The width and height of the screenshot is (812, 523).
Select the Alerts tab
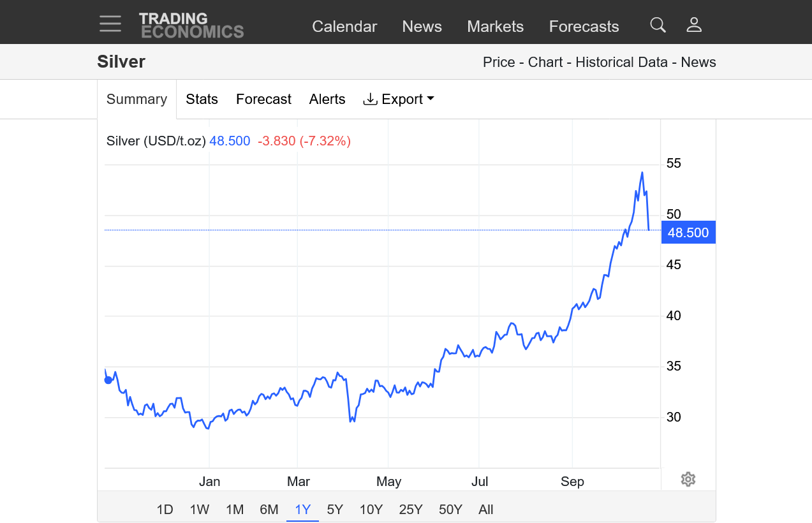[327, 99]
